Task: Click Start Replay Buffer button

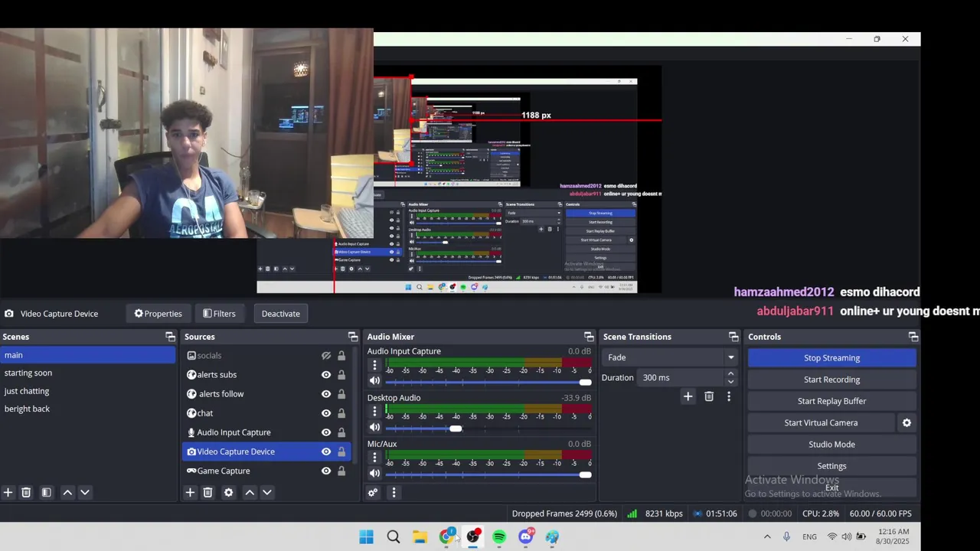Action: pos(831,401)
